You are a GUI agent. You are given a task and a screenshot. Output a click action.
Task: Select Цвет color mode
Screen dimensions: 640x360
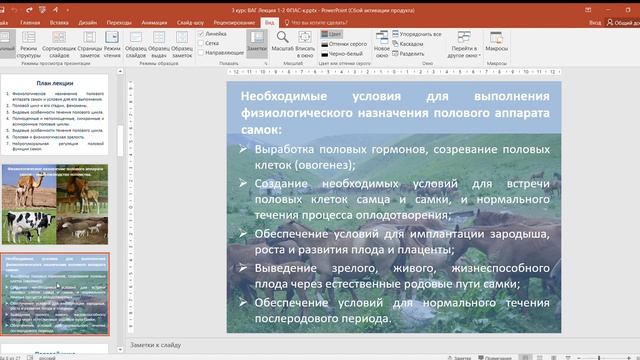[x=331, y=34]
